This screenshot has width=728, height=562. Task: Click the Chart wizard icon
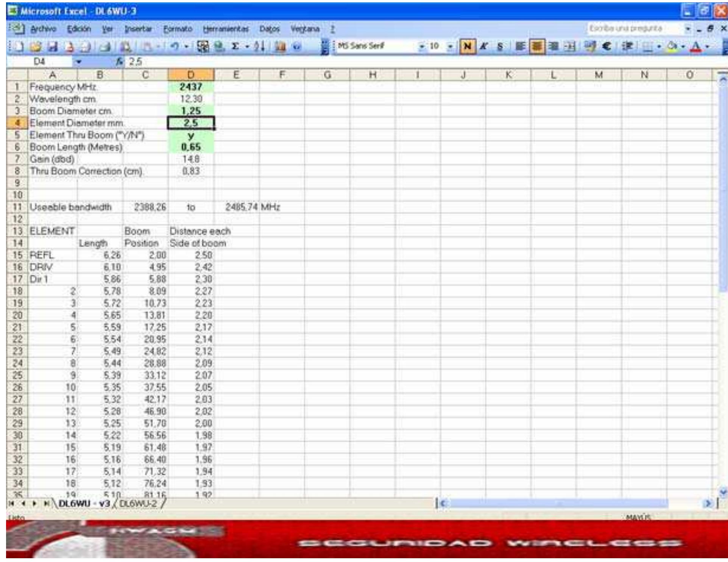[280, 47]
